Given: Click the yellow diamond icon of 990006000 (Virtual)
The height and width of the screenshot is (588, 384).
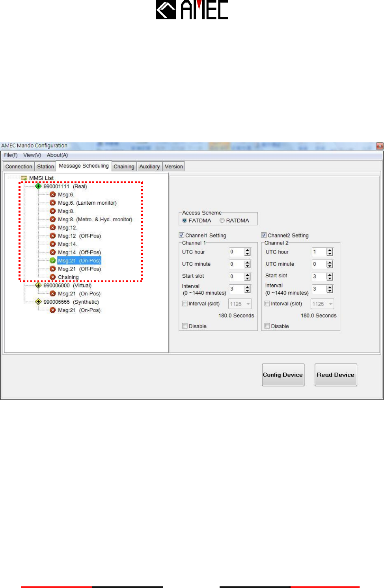Looking at the screenshot, I should pyautogui.click(x=38, y=285).
